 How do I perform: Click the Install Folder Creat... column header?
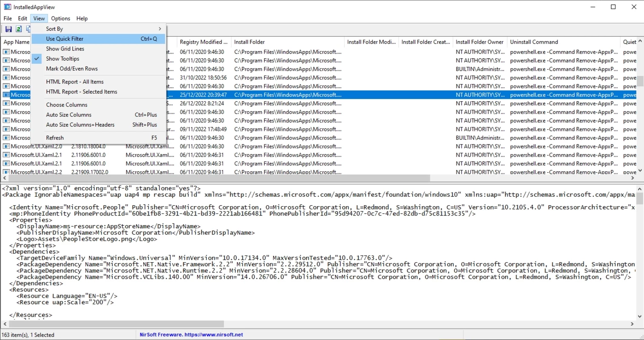click(426, 42)
